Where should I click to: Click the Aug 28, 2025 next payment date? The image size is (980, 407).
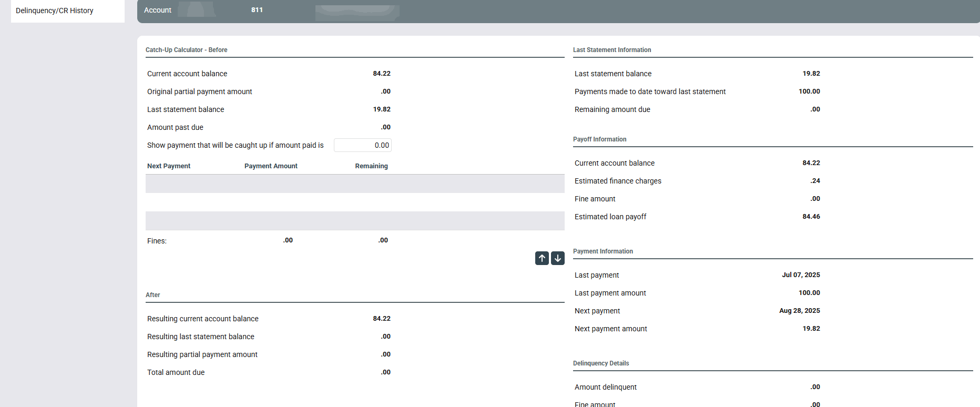799,311
